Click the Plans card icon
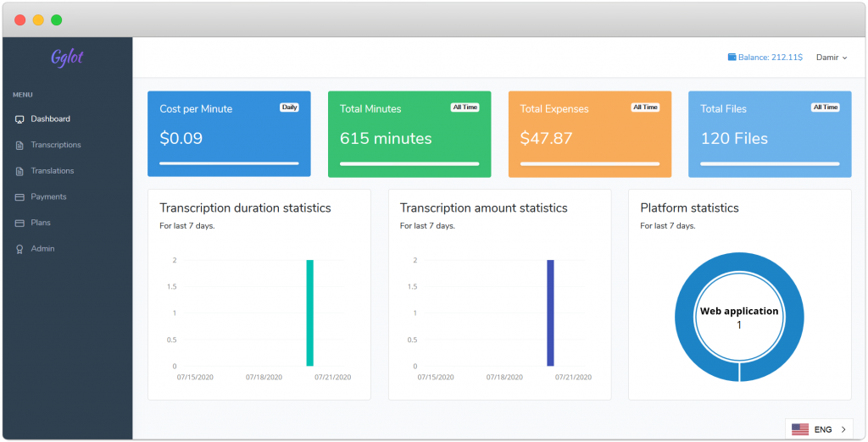 19,223
